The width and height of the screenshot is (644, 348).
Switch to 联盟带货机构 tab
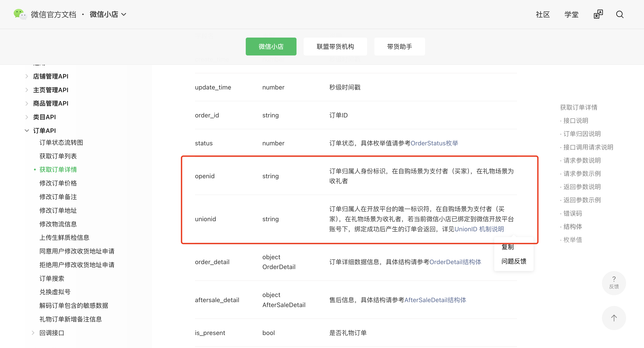coord(335,47)
